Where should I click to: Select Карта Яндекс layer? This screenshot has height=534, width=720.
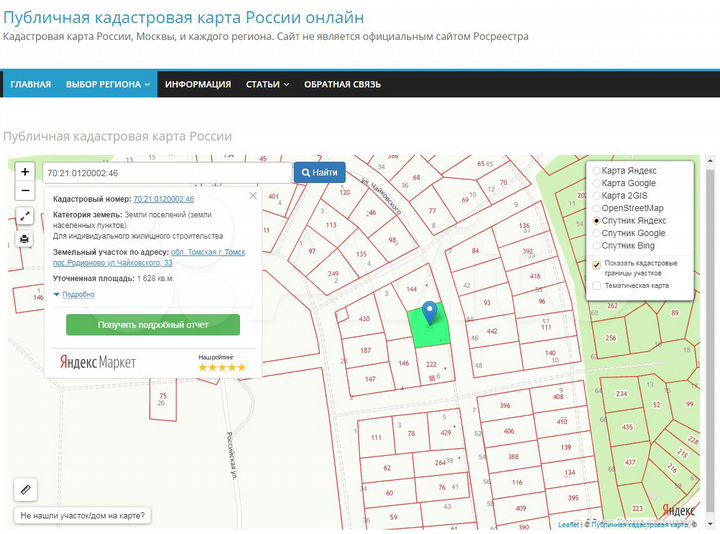click(x=596, y=171)
